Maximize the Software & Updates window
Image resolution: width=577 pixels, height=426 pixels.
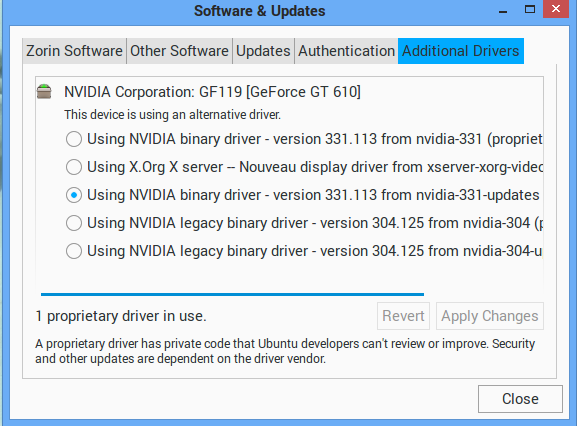[530, 9]
